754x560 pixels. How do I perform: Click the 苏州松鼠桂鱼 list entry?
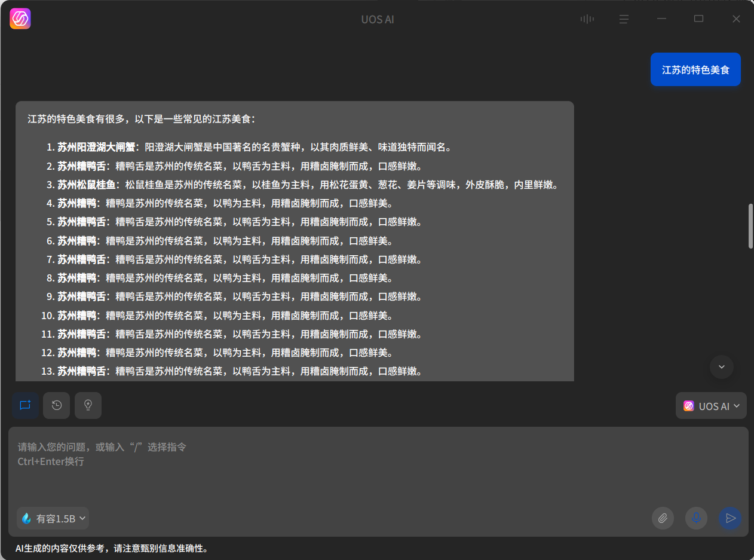pos(303,185)
